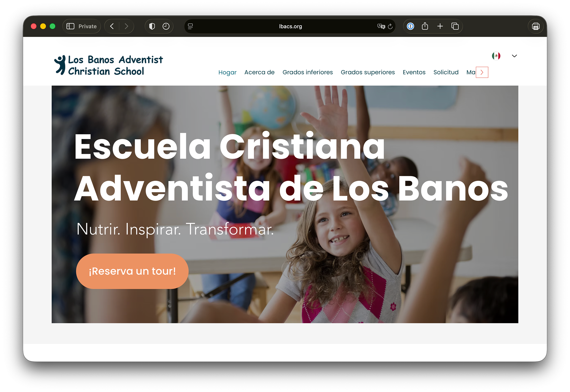Image resolution: width=570 pixels, height=392 pixels.
Task: Select the Grados superiores menu item
Action: coord(368,72)
